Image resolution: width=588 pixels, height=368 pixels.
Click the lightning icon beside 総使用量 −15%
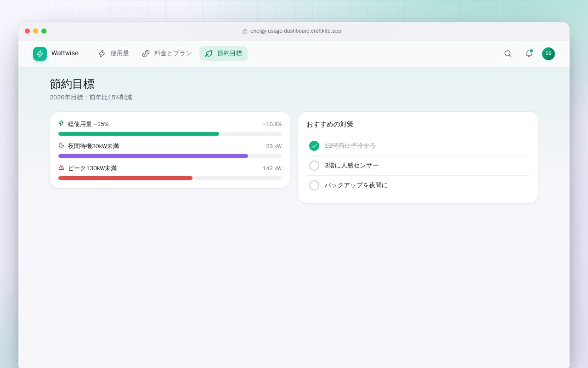click(62, 123)
